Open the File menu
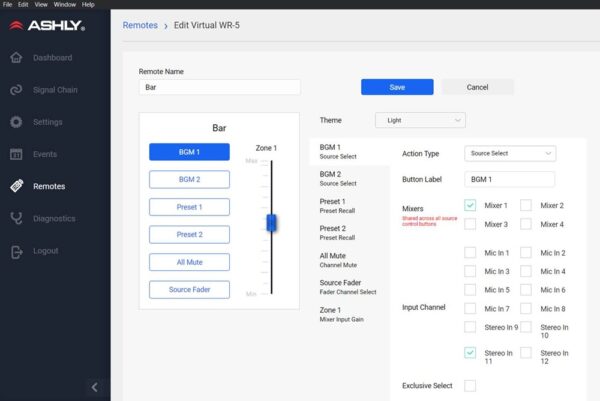Image resolution: width=600 pixels, height=401 pixels. tap(9, 4)
